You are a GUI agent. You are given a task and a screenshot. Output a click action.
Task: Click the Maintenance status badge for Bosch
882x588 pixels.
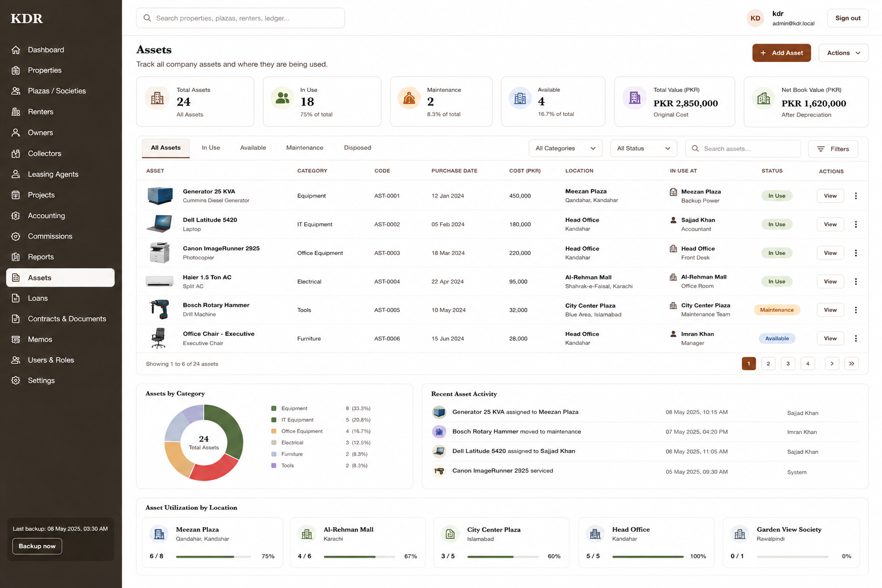pos(777,310)
